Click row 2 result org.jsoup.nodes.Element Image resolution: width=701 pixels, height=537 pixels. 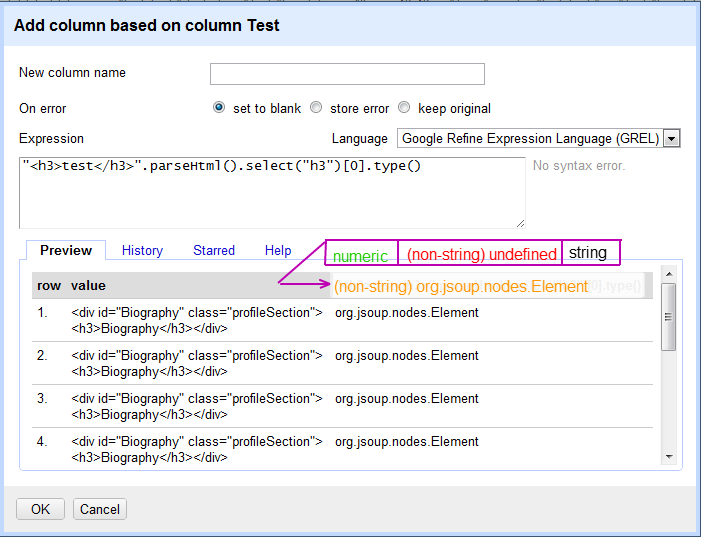(407, 355)
